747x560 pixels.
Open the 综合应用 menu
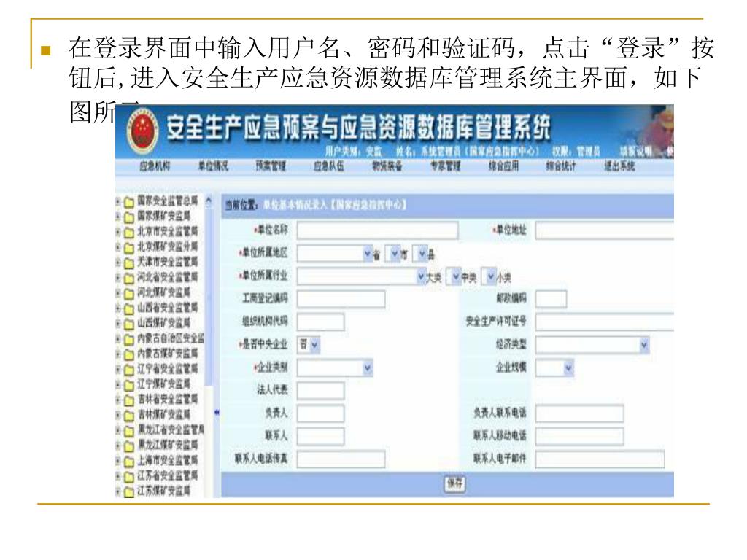[x=503, y=166]
